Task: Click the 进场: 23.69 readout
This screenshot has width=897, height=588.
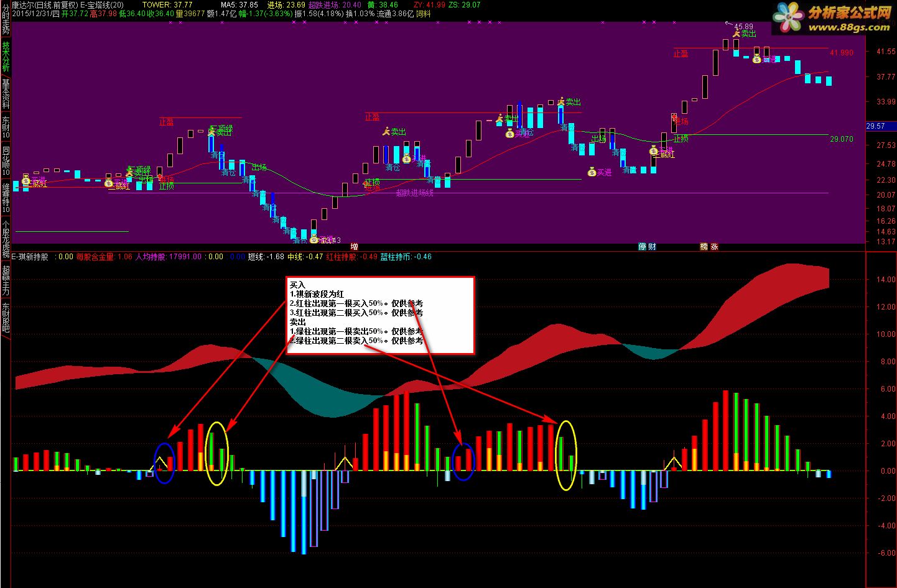Action: point(286,4)
